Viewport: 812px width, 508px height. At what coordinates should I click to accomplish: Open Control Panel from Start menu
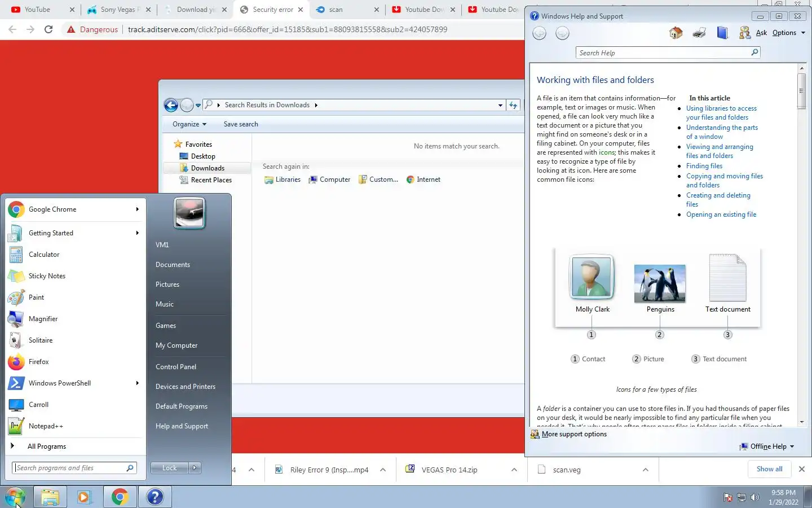point(176,367)
